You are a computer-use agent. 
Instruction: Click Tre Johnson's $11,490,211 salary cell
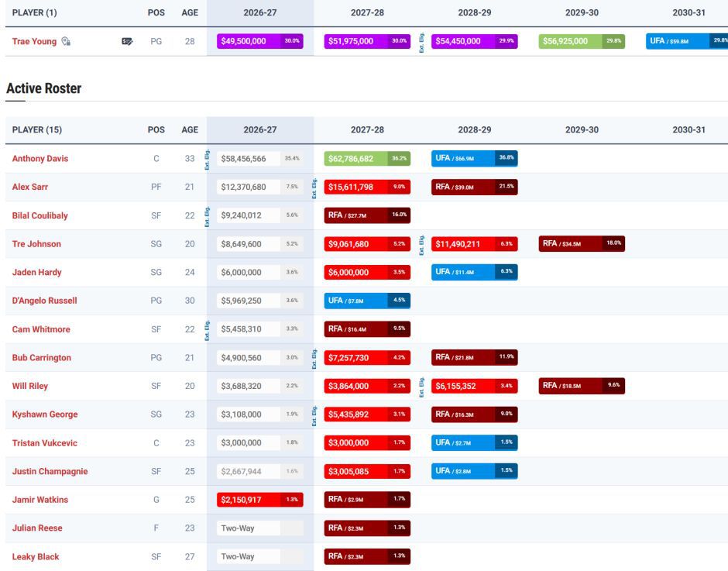tap(475, 244)
